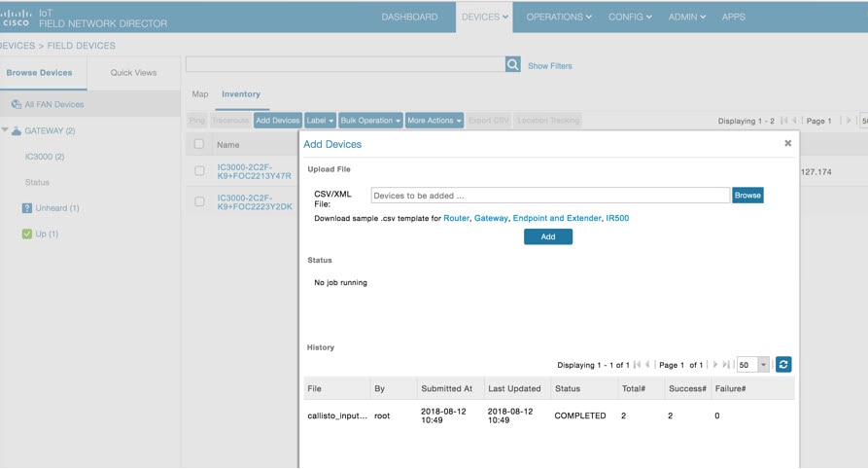This screenshot has width=868, height=469.
Task: Go to previous history page icon
Action: pos(647,364)
